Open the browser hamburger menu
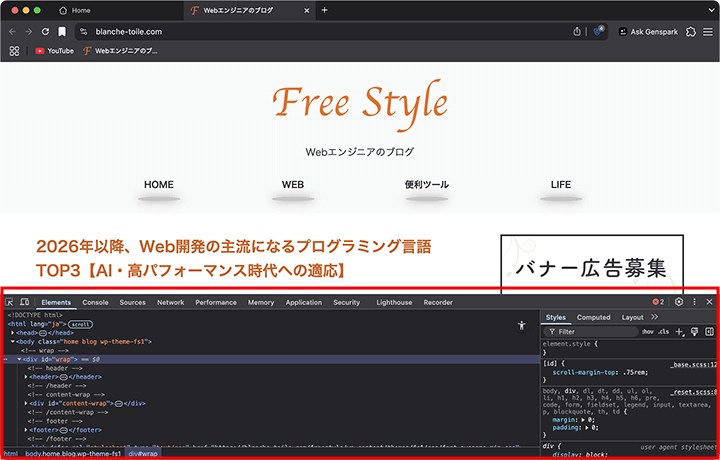This screenshot has height=460, width=720. pos(708,32)
